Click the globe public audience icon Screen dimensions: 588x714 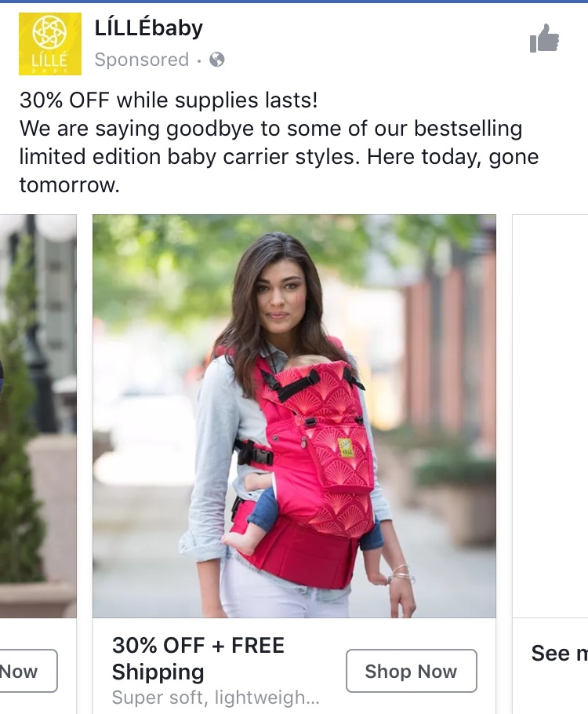tap(216, 60)
